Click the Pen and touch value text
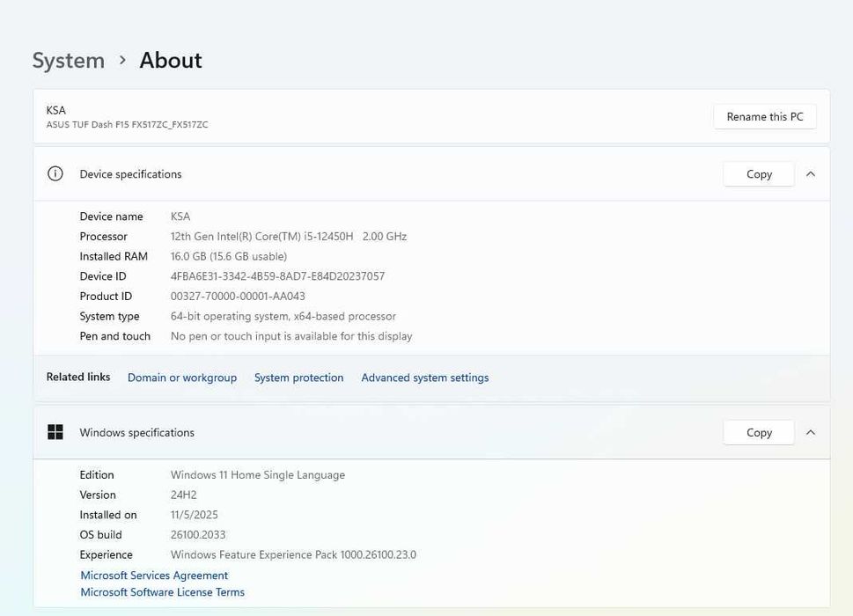 (x=291, y=336)
